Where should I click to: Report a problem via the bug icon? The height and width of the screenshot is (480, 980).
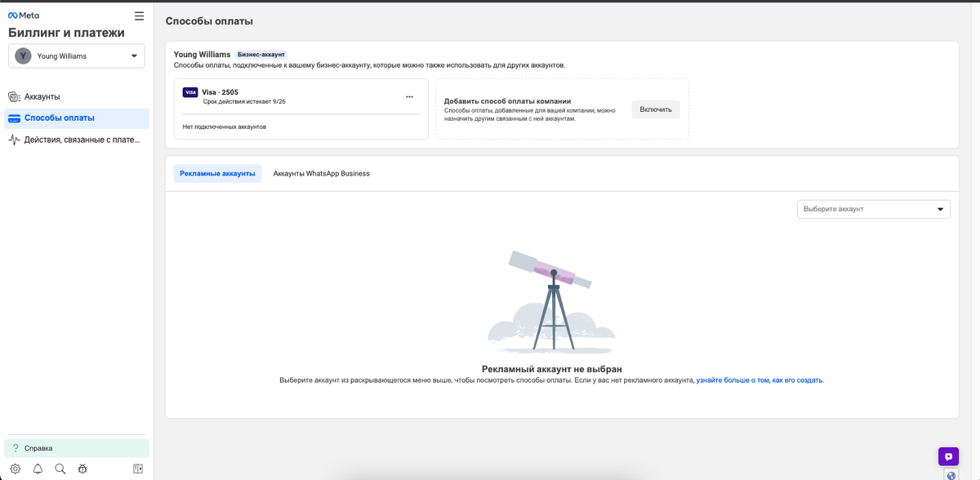pos(82,469)
